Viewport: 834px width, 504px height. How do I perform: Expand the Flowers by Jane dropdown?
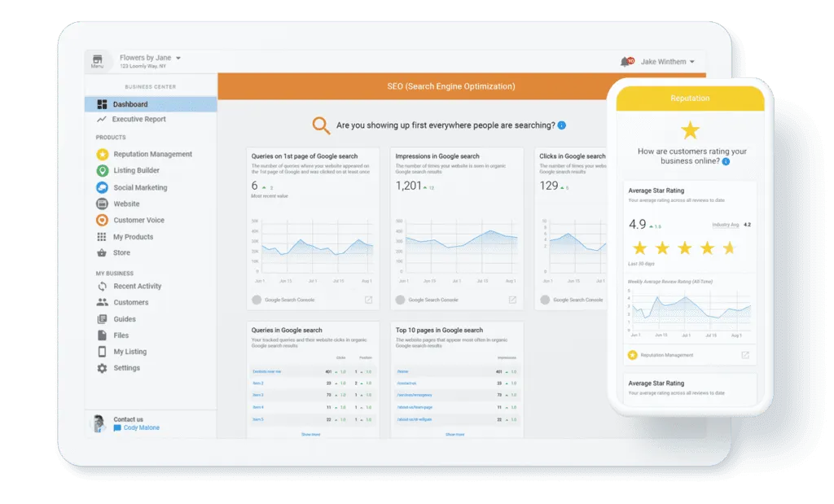(x=178, y=59)
